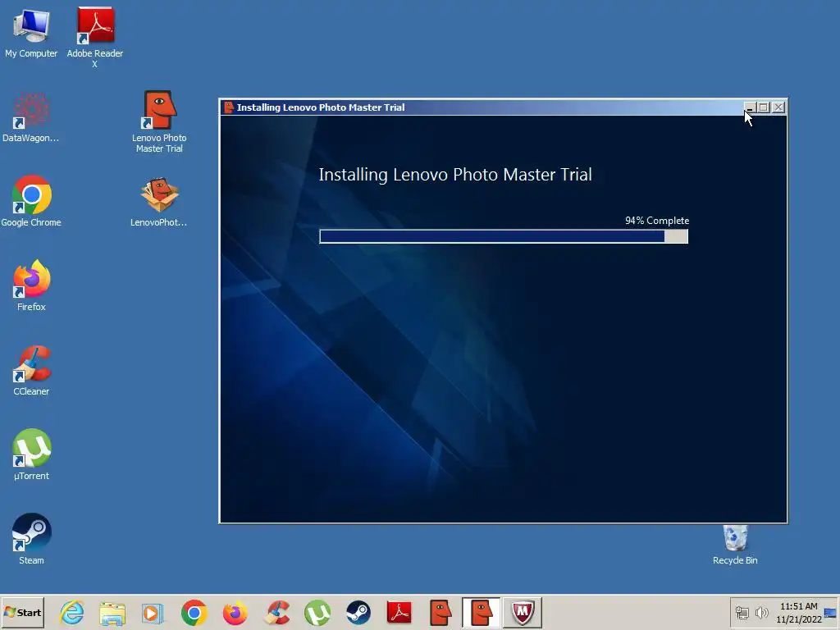The width and height of the screenshot is (840, 630).
Task: Open the Start menu
Action: pos(22,612)
